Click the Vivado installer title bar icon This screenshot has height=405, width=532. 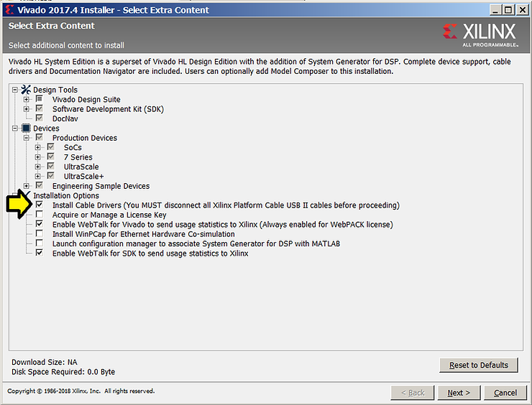[9, 10]
